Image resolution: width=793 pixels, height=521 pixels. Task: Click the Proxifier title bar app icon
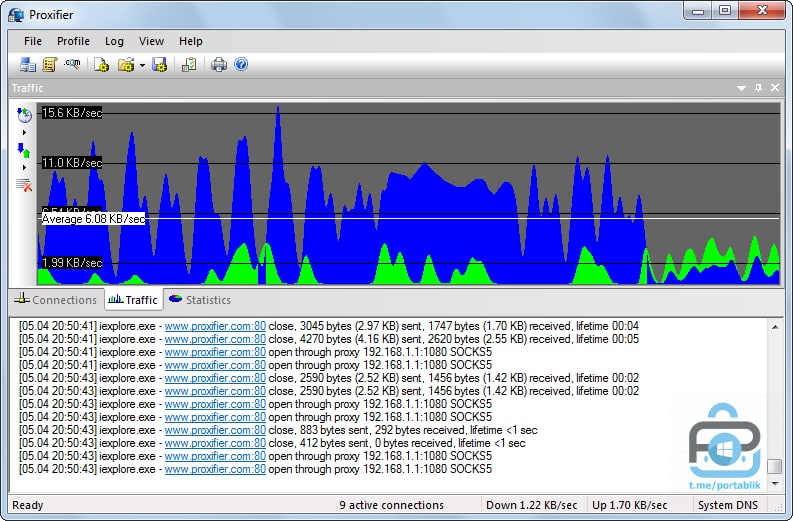pyautogui.click(x=16, y=15)
